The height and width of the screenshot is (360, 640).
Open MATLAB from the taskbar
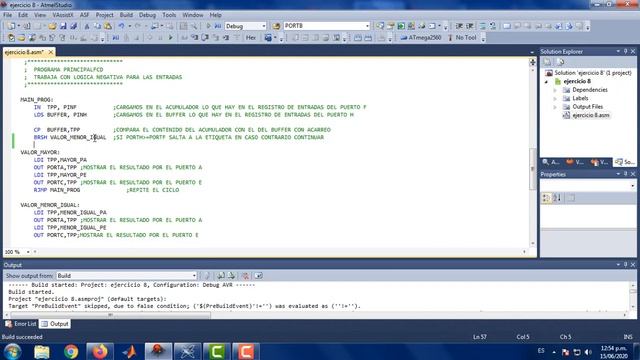pyautogui.click(x=129, y=351)
